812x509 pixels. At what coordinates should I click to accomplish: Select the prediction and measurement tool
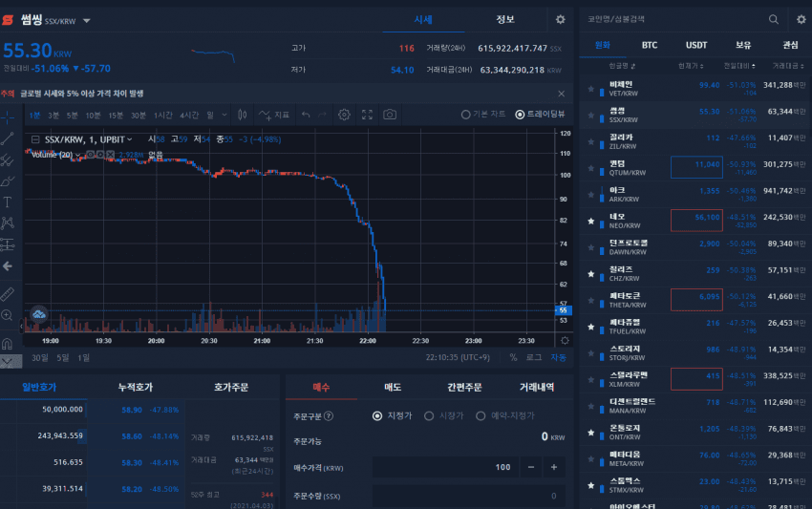pos(8,244)
